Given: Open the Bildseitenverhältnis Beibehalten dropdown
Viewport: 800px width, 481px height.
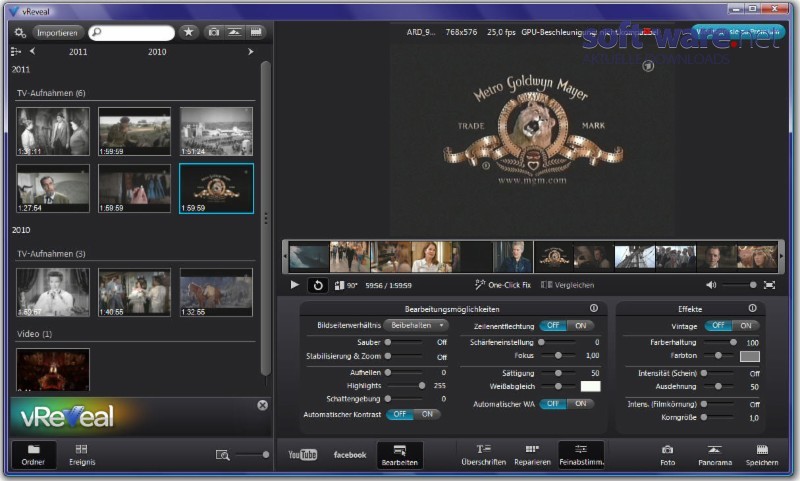Looking at the screenshot, I should [x=416, y=325].
